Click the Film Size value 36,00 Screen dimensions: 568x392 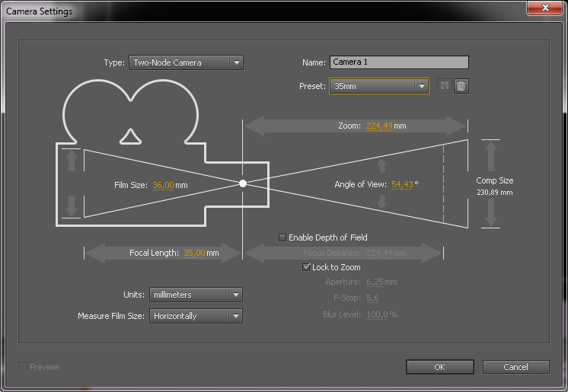164,185
